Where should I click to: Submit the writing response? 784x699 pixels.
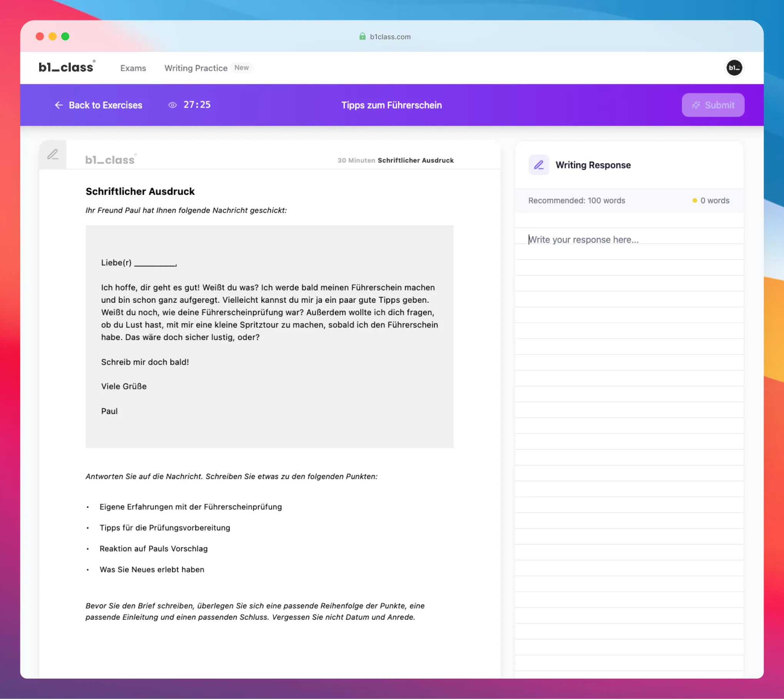(713, 105)
